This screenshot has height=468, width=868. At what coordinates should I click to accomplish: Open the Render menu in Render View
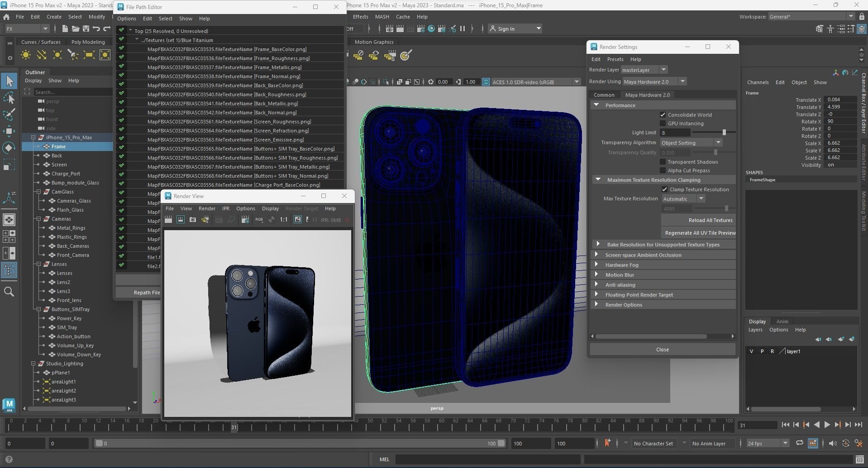pyautogui.click(x=207, y=208)
